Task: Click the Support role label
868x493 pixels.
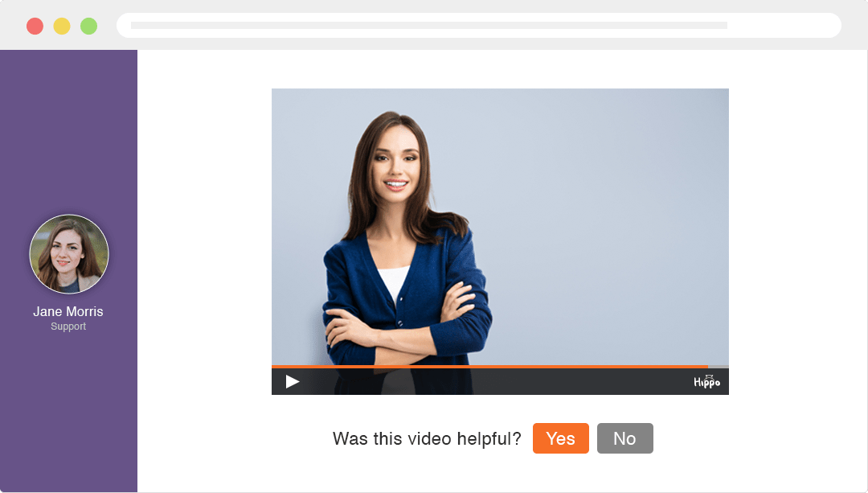Action: click(x=68, y=327)
